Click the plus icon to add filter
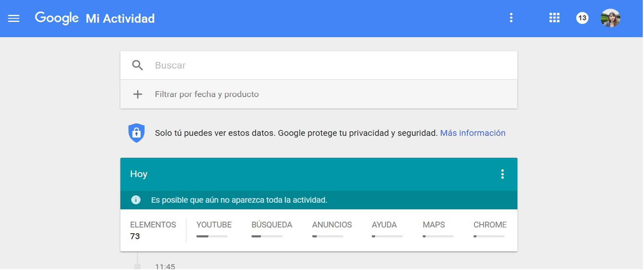The height and width of the screenshot is (270, 644). coord(138,94)
